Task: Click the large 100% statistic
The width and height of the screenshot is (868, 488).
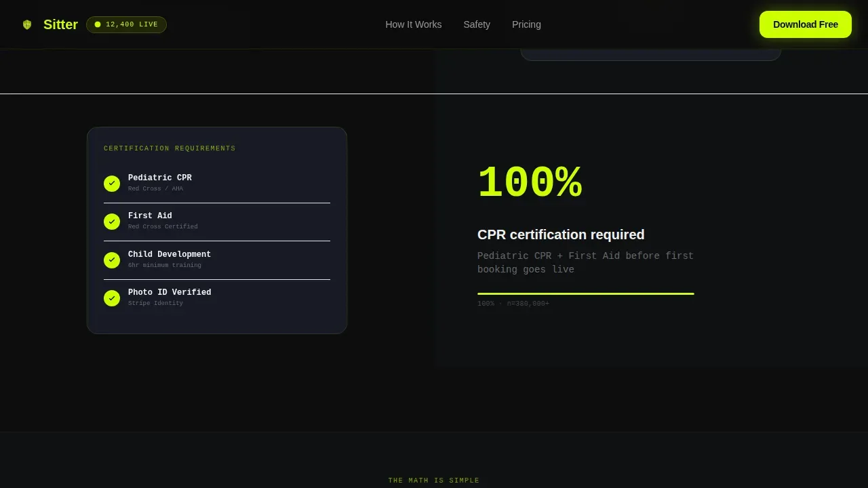Action: (530, 184)
